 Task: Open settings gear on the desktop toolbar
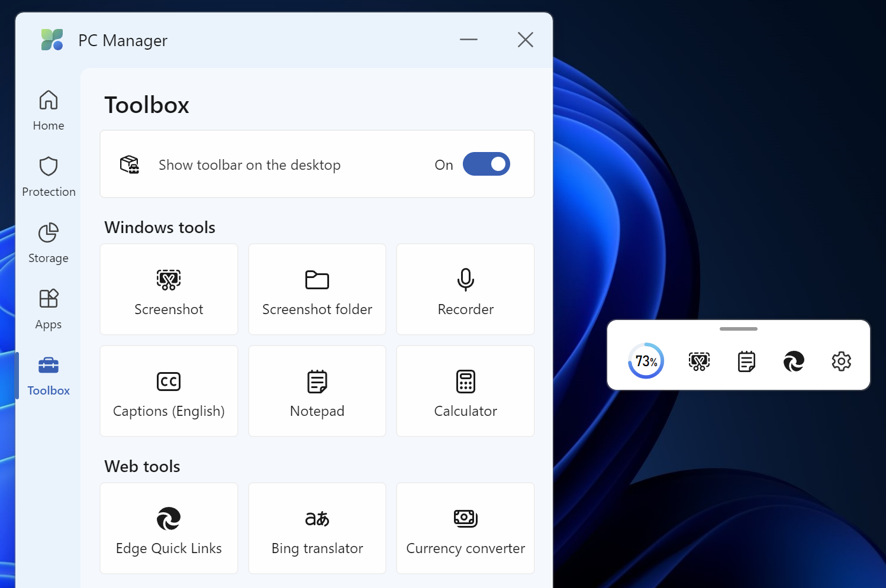(x=841, y=361)
